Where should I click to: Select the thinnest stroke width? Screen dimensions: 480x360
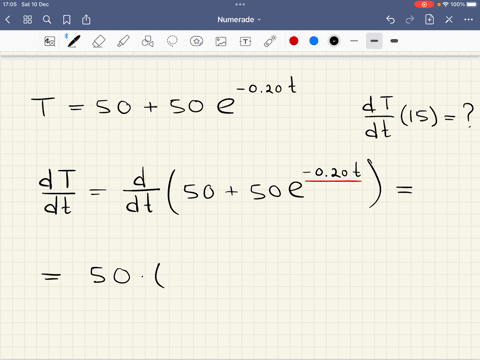pos(354,41)
